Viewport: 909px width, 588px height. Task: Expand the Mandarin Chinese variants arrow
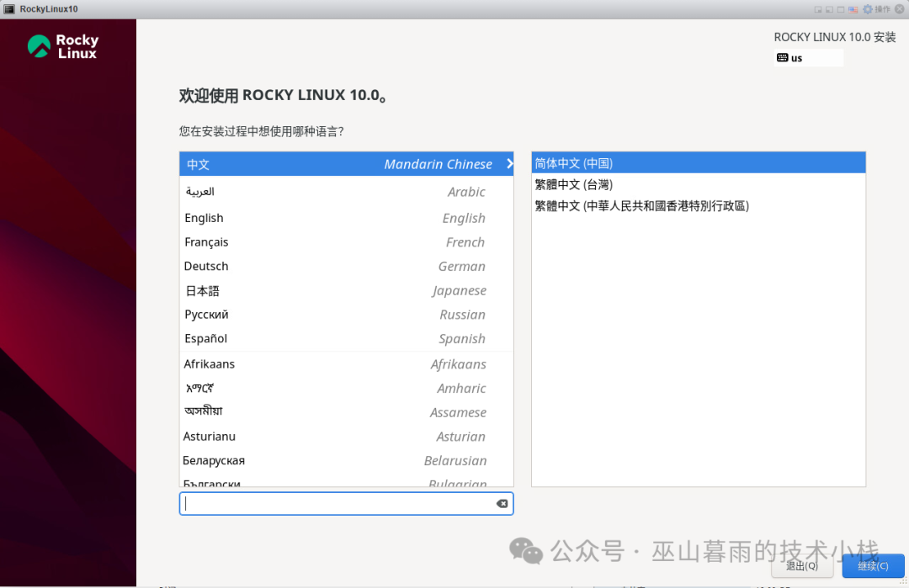(x=508, y=164)
